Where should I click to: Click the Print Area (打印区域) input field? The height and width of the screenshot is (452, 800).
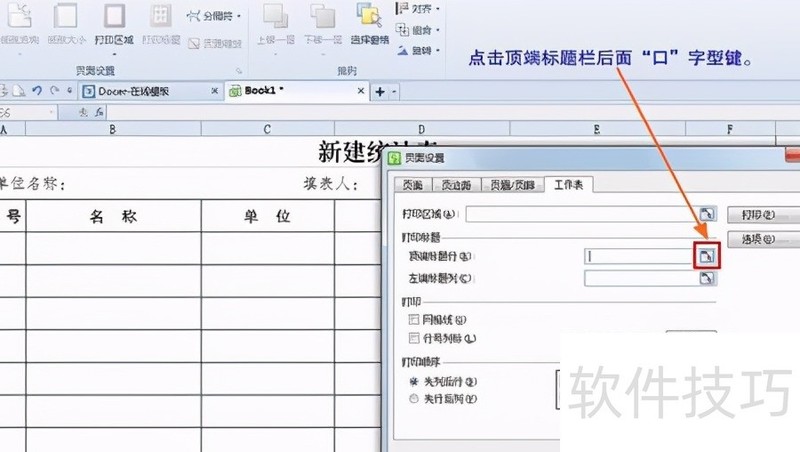(x=581, y=214)
